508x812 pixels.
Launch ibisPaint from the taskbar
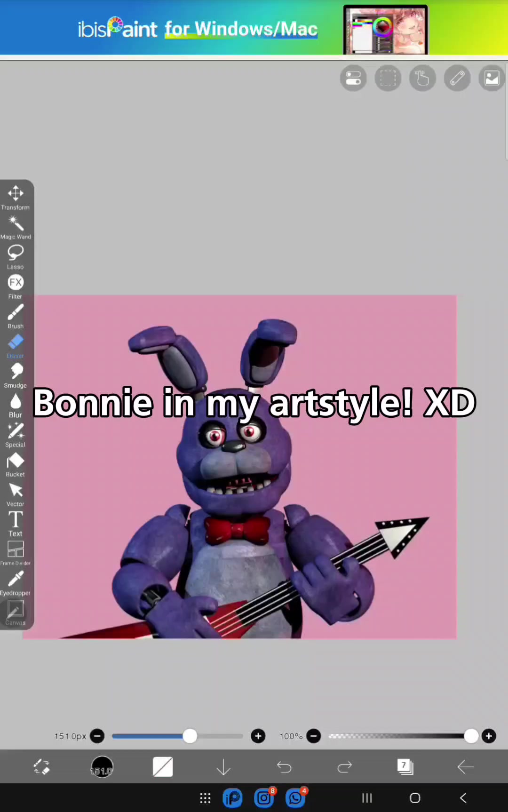(232, 798)
